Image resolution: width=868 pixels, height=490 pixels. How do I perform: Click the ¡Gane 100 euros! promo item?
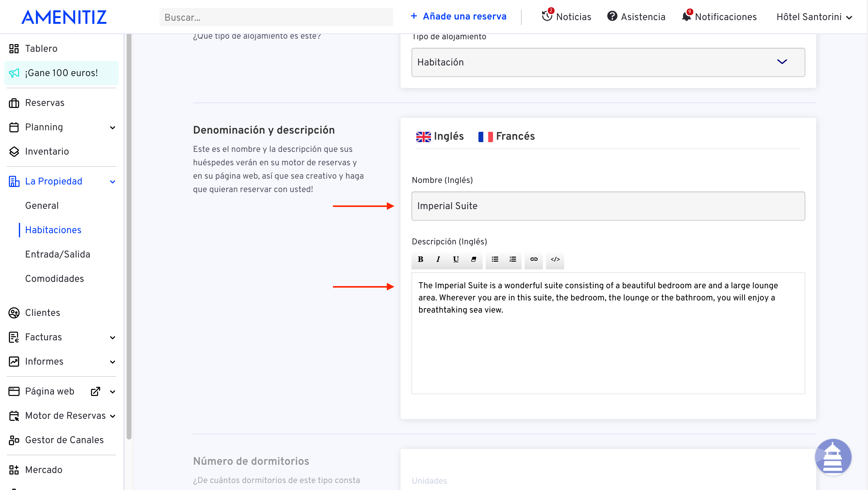[61, 73]
